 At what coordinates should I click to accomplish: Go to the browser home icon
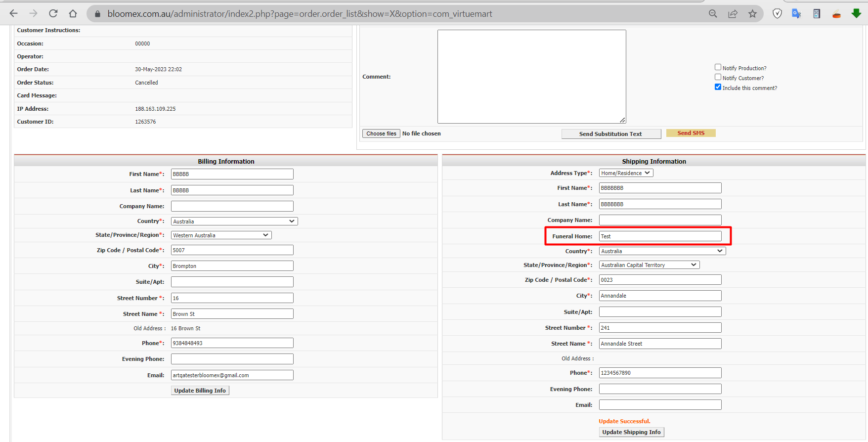73,13
